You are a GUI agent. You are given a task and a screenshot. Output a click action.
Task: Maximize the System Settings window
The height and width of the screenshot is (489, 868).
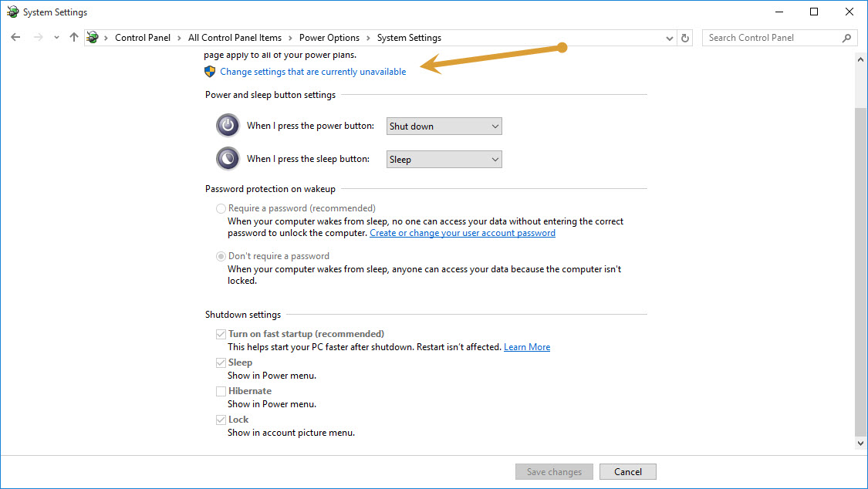814,12
